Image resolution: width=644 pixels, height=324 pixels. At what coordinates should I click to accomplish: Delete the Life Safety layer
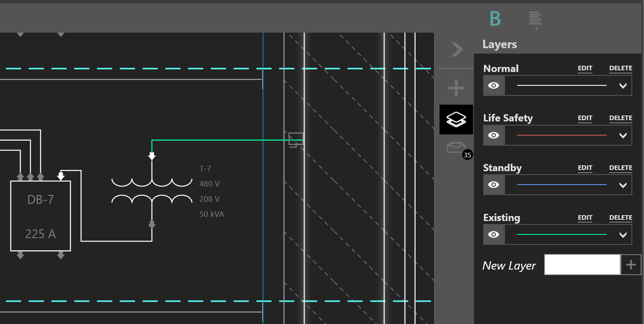(621, 118)
